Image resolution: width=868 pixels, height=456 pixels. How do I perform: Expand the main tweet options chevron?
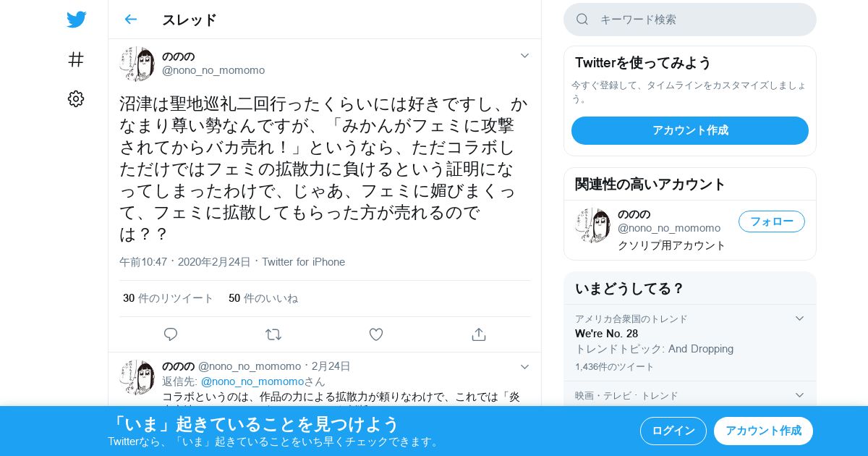pos(525,56)
